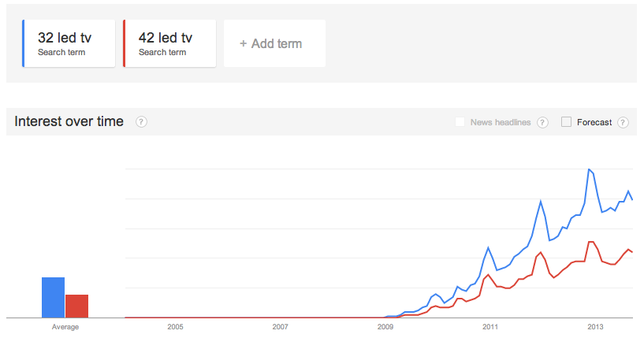Click help icon next to Forecast
The width and height of the screenshot is (644, 338).
click(x=623, y=122)
